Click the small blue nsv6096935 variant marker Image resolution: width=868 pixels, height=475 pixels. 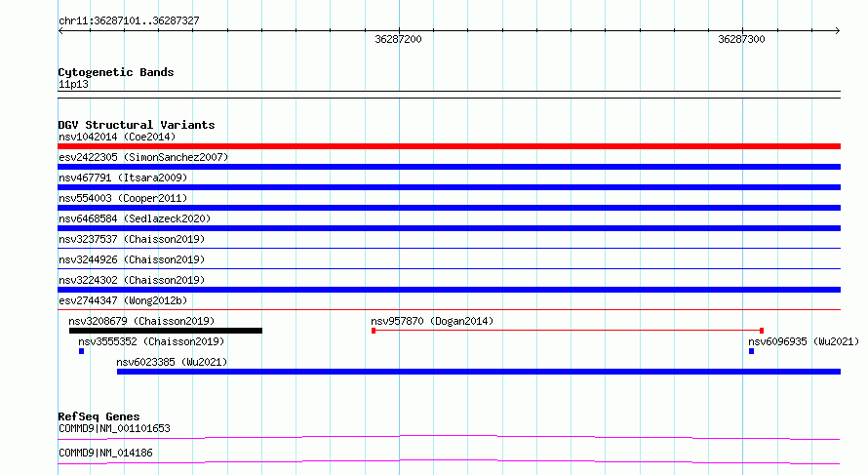pyautogui.click(x=751, y=351)
